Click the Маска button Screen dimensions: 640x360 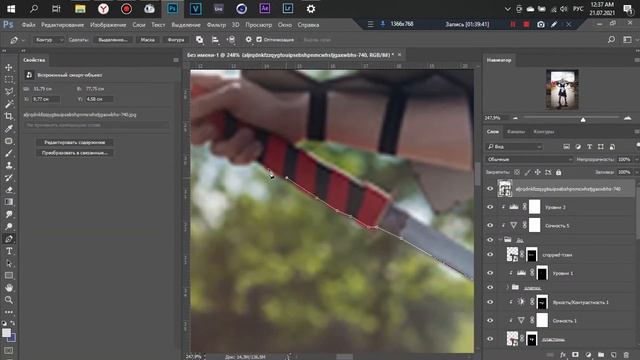pyautogui.click(x=147, y=40)
